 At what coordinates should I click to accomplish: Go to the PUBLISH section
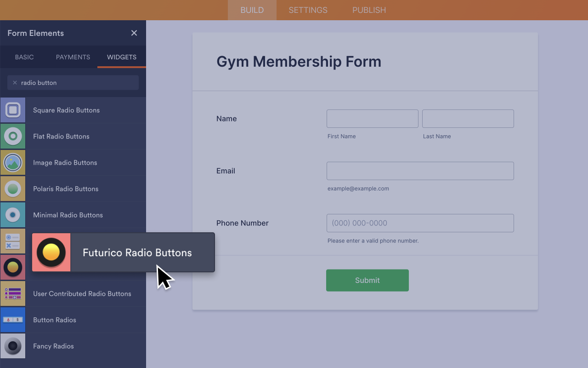pyautogui.click(x=369, y=10)
